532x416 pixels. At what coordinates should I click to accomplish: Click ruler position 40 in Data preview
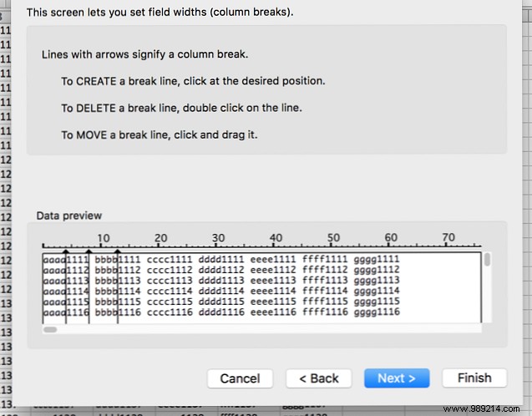tap(276, 239)
